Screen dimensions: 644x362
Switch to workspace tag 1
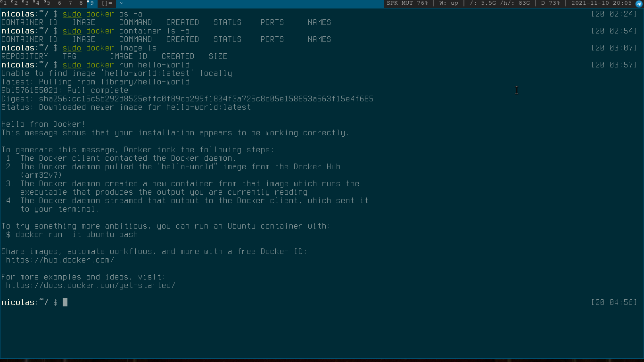5,3
